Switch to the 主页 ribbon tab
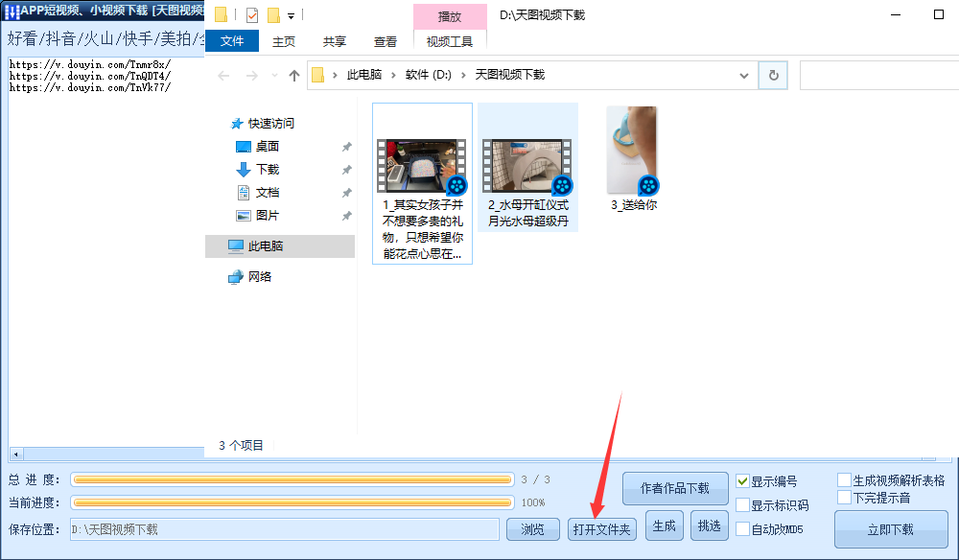The image size is (959, 560). coord(284,41)
